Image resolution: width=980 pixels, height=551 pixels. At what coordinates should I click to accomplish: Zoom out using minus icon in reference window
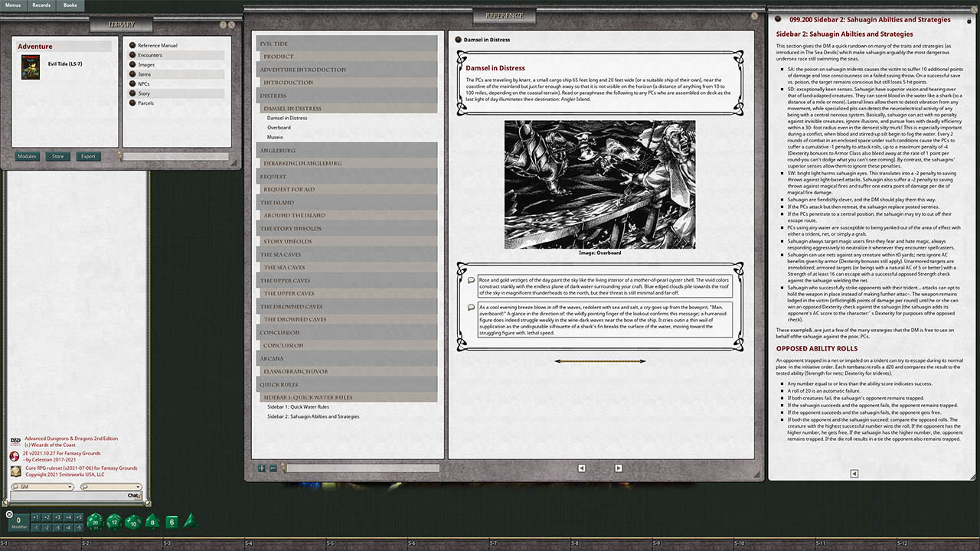(x=273, y=468)
